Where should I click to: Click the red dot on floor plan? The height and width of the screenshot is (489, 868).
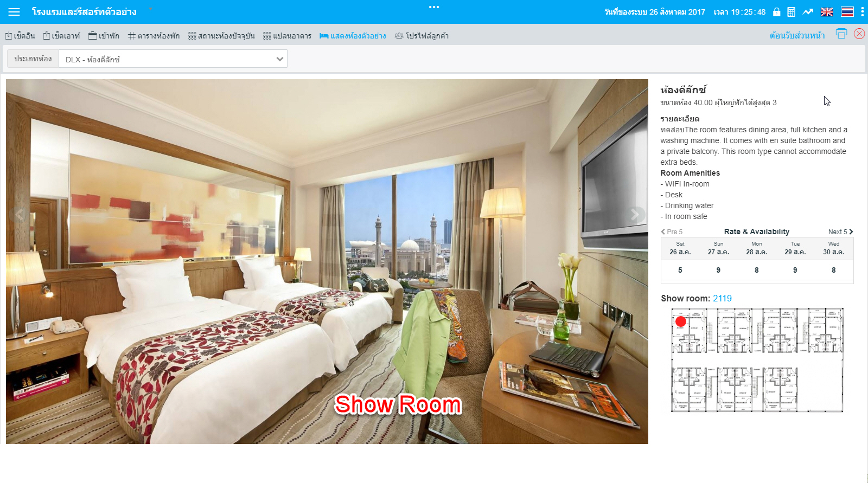(680, 321)
